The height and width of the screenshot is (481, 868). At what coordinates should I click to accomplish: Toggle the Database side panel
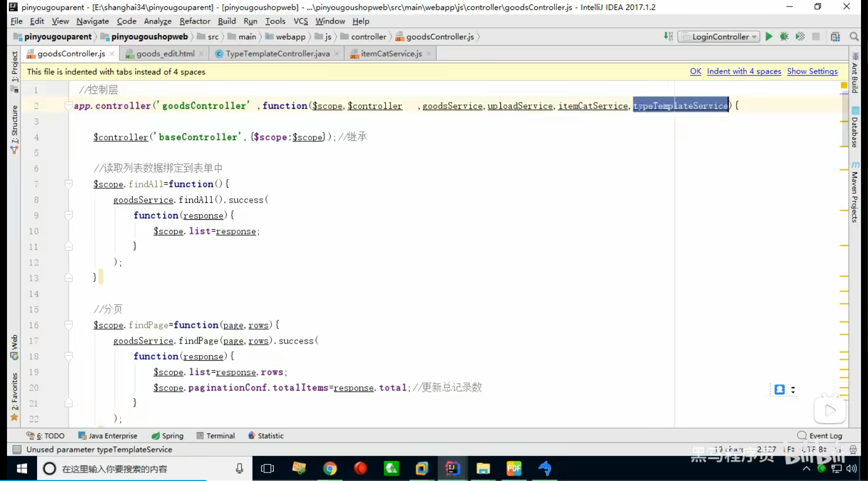tap(855, 128)
